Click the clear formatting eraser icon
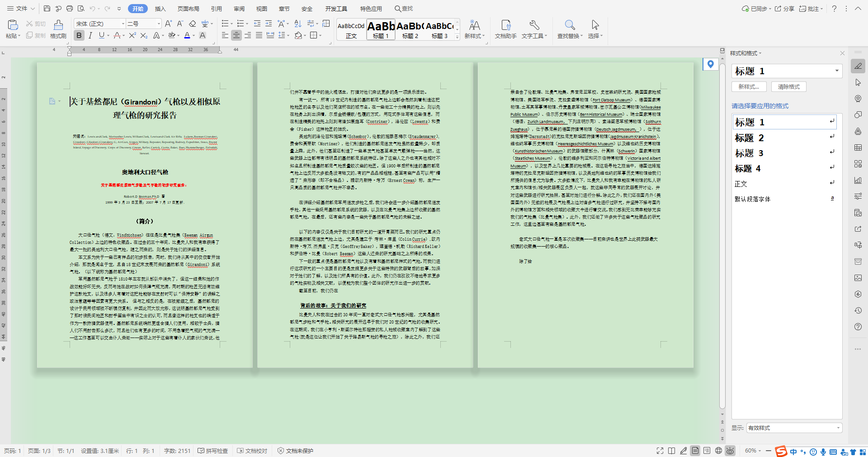Screen dimensions: 868x457 pyautogui.click(x=193, y=24)
